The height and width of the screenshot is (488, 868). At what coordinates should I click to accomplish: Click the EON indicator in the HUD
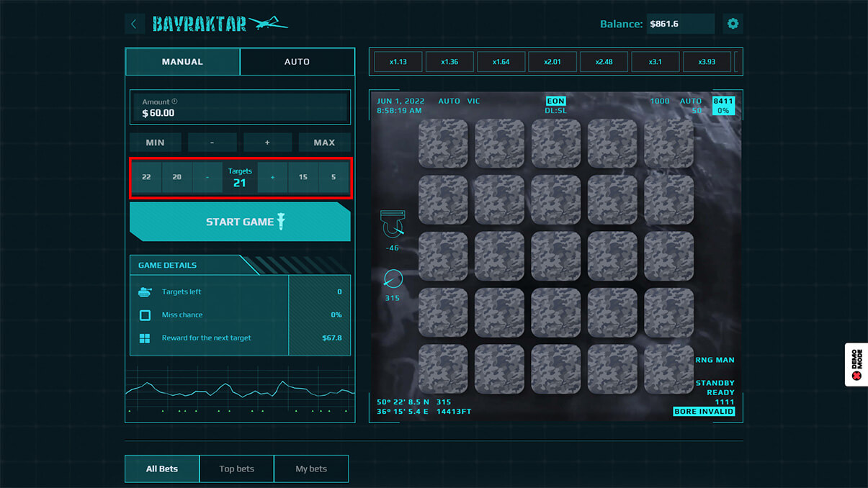555,101
